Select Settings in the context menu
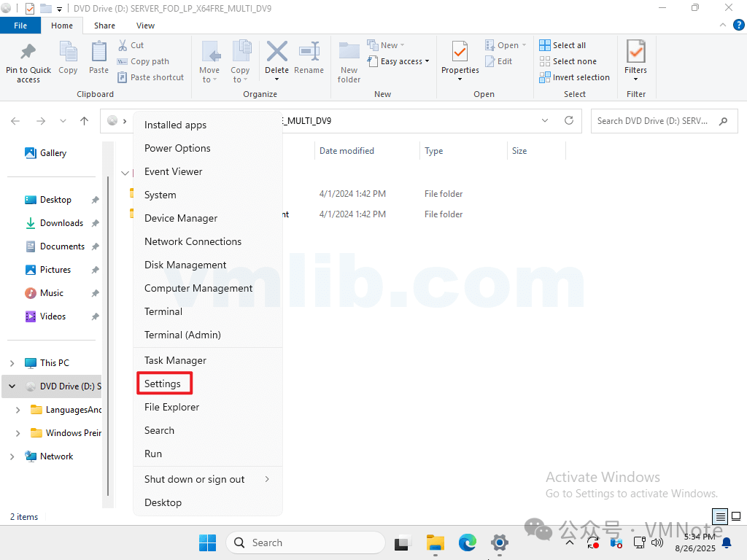The height and width of the screenshot is (560, 747). pos(163,384)
